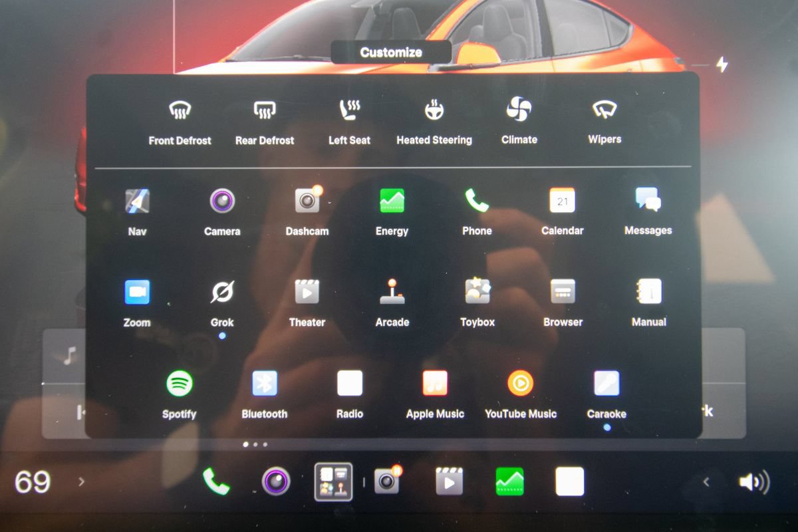798x532 pixels.
Task: Tap the 69 temperature reading
Action: (33, 482)
